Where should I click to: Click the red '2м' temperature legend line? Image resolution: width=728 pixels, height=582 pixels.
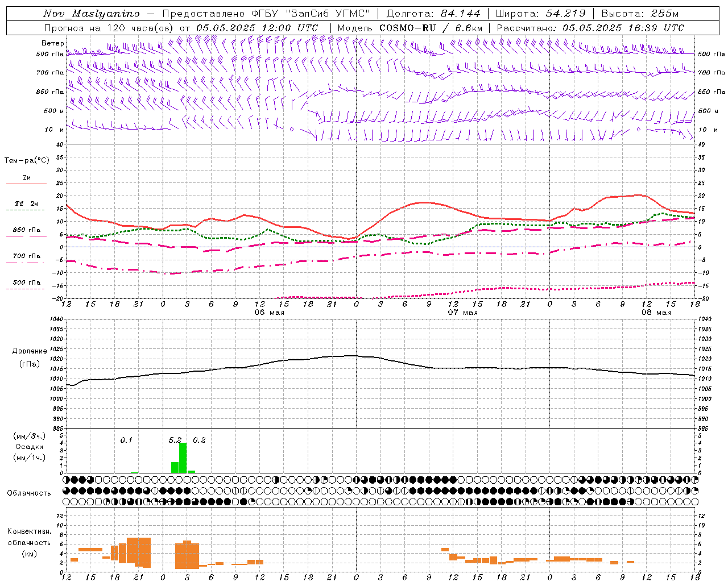pos(26,184)
